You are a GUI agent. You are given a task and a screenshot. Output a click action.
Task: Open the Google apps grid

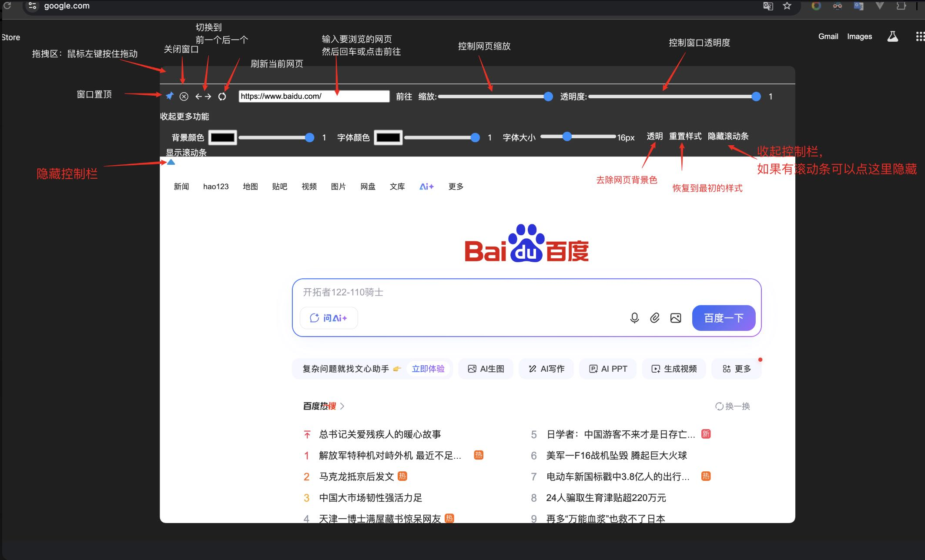918,37
